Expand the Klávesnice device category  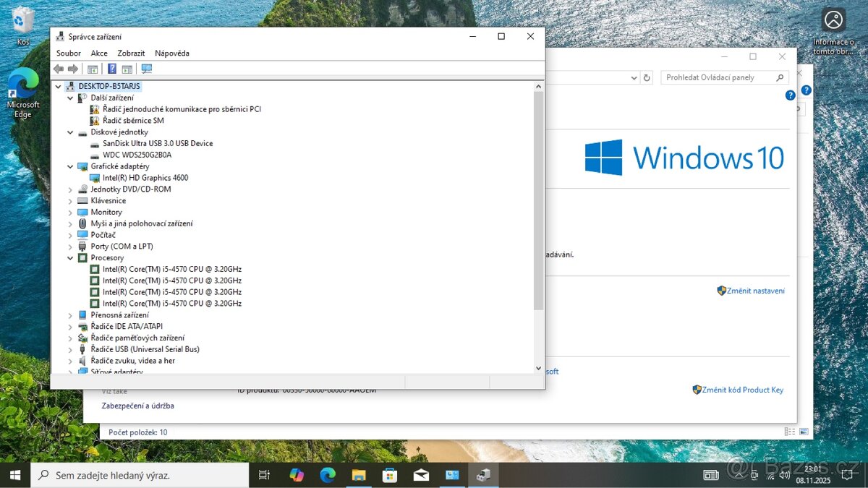71,201
